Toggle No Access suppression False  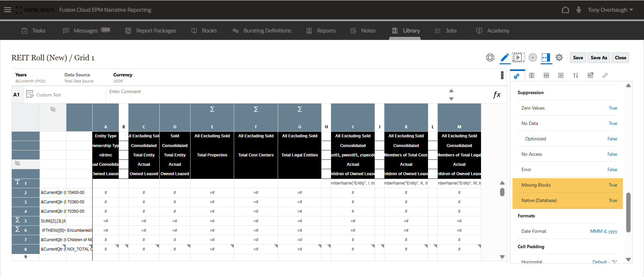coord(612,154)
